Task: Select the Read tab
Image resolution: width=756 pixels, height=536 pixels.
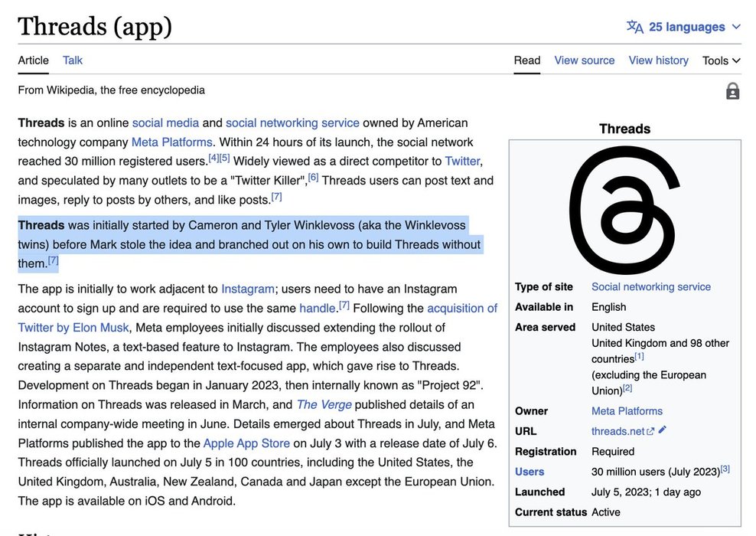Action: tap(526, 60)
